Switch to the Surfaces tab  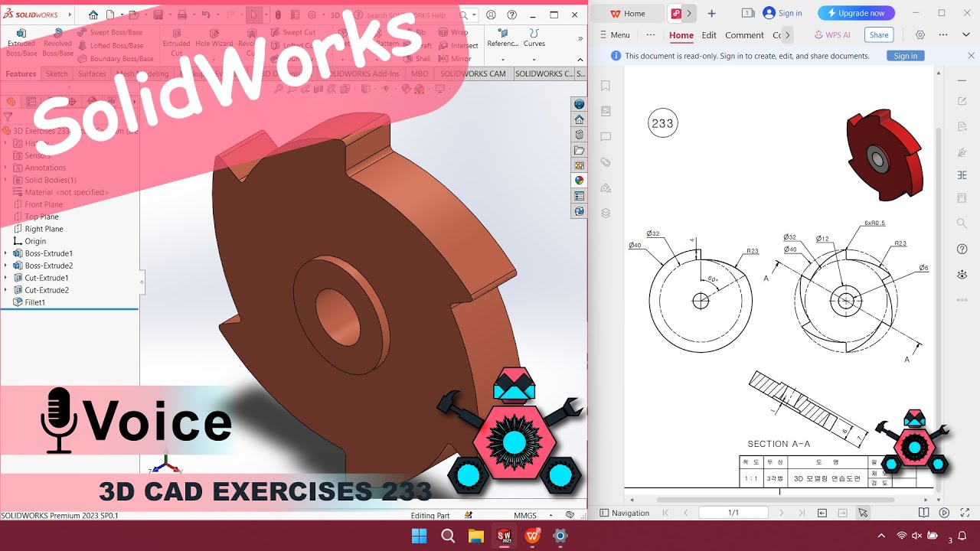coord(92,73)
